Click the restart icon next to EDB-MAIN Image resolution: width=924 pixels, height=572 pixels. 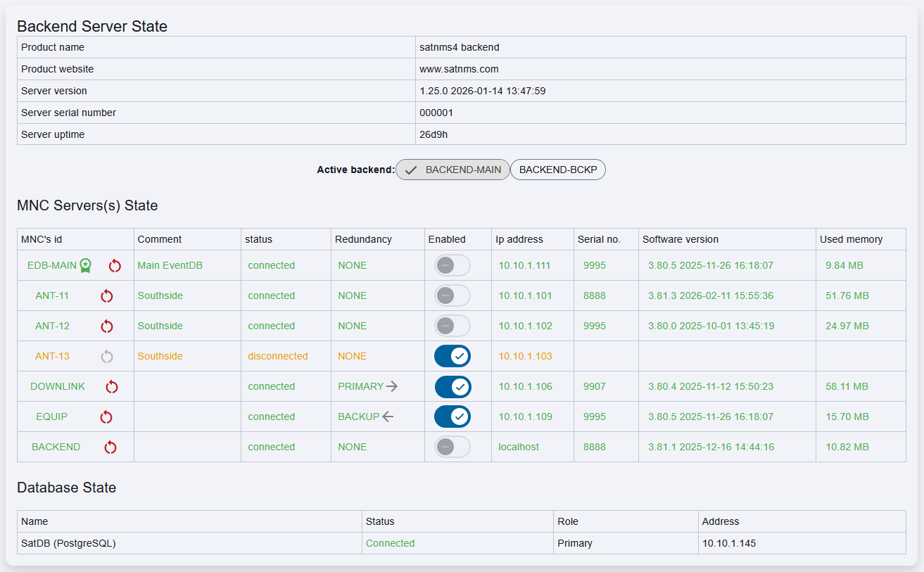115,265
